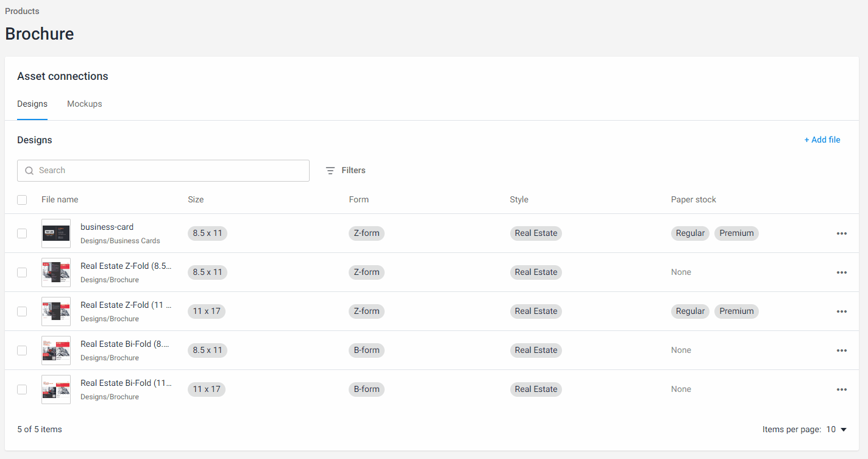868x459 pixels.
Task: Go to Products breadcrumb
Action: (22, 11)
